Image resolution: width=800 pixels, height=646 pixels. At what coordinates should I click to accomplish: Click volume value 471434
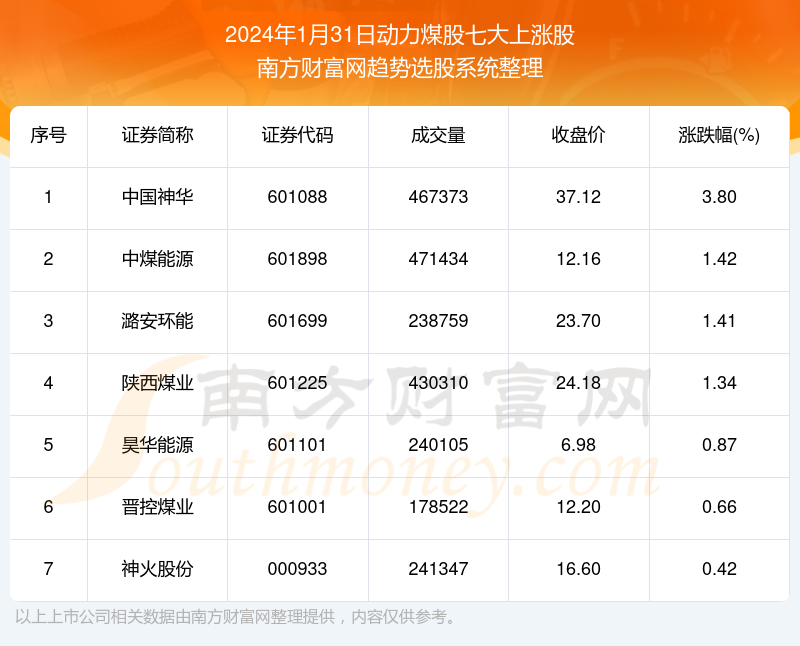[x=438, y=259]
